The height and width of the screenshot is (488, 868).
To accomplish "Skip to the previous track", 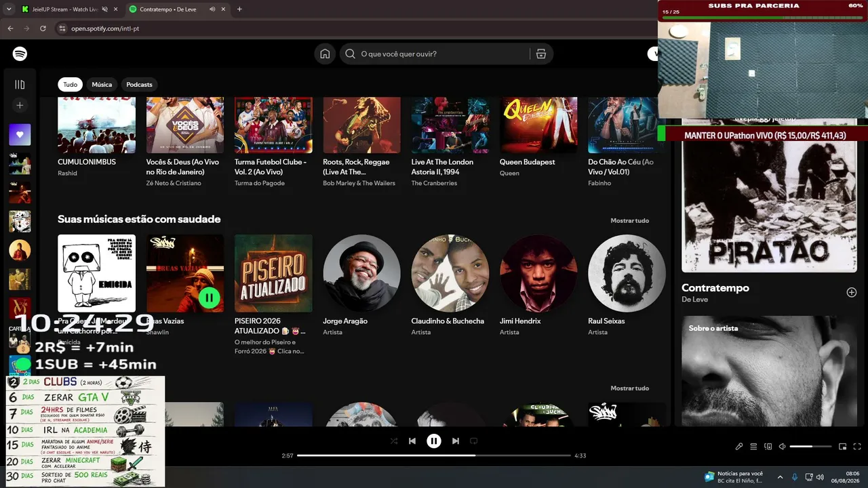I will (x=412, y=441).
